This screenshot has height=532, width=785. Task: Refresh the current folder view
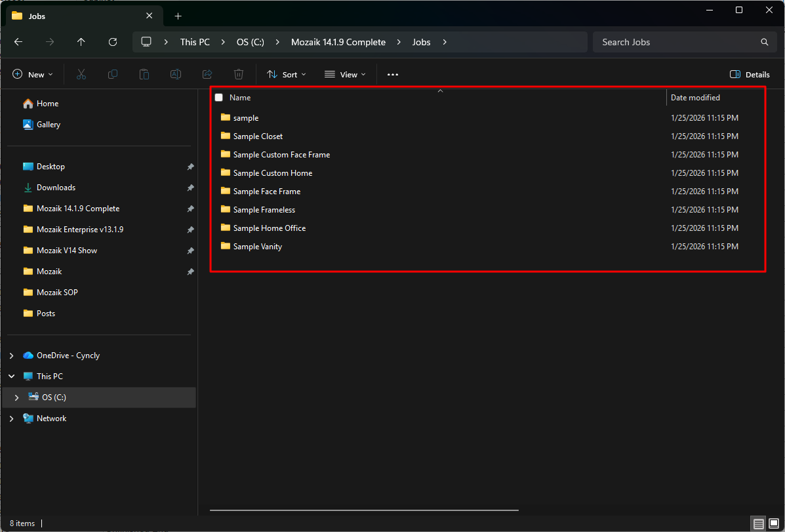coord(113,42)
